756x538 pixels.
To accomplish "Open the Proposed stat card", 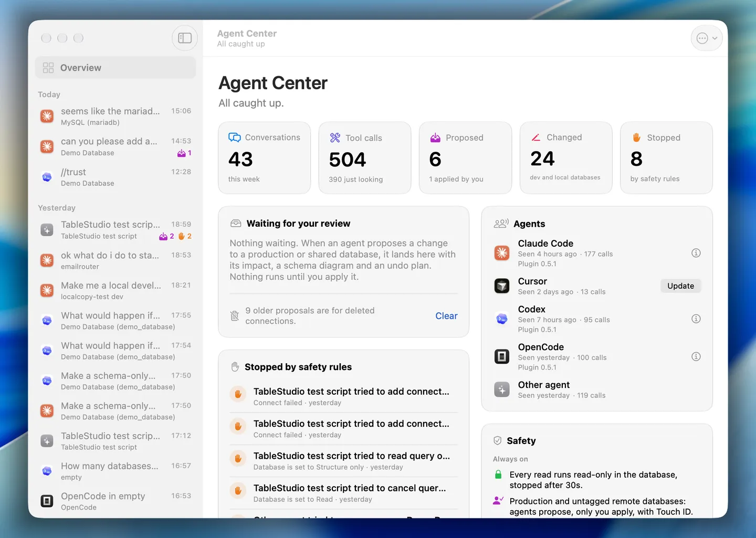I will tap(465, 158).
